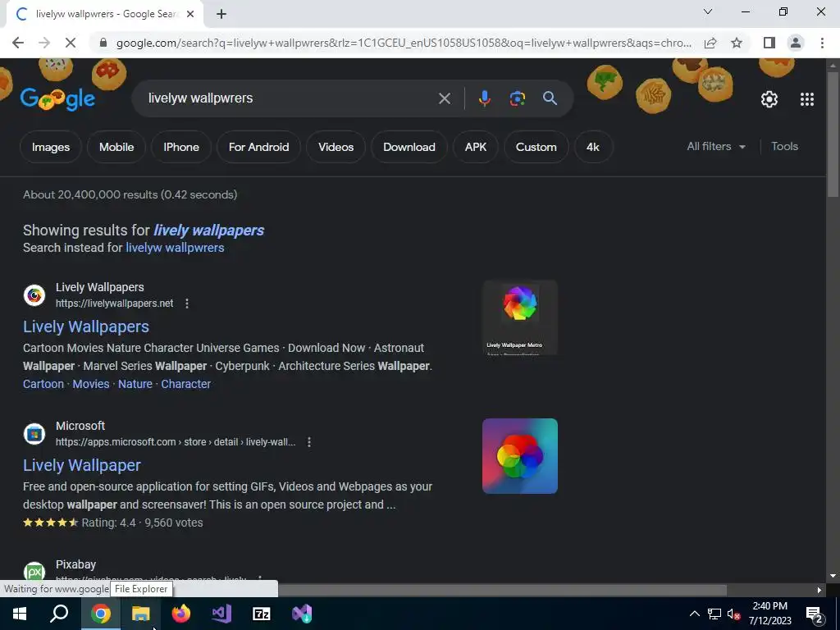The width and height of the screenshot is (840, 630).
Task: Search instead for 'livelyw wallpwrers' link
Action: coord(176,248)
